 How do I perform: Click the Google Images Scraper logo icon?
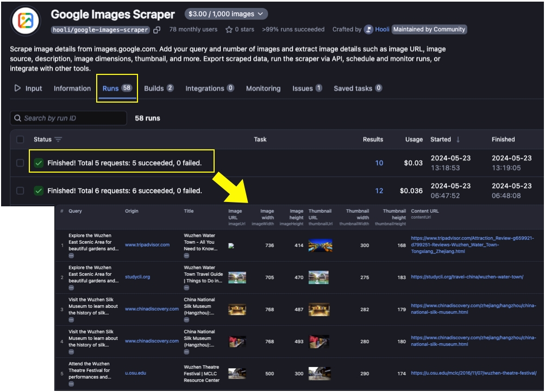tap(26, 21)
